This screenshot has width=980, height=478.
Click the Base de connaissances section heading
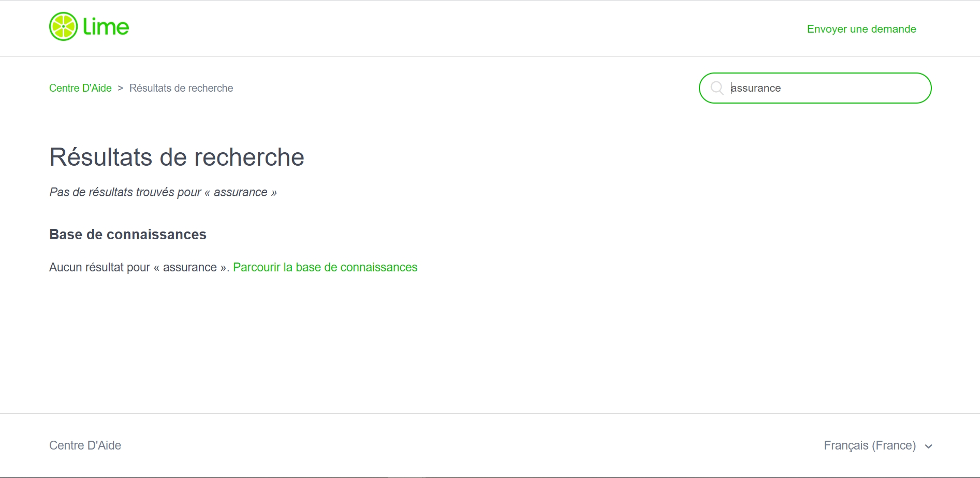(x=128, y=235)
